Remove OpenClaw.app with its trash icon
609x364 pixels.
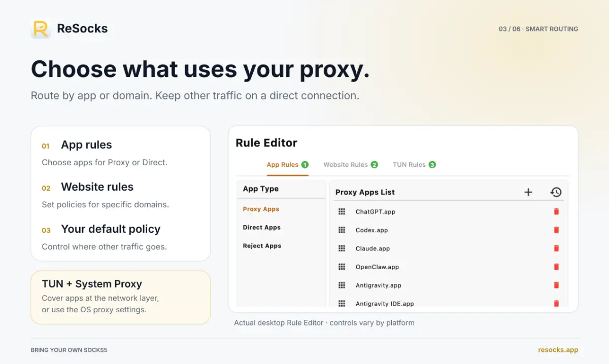click(x=556, y=267)
